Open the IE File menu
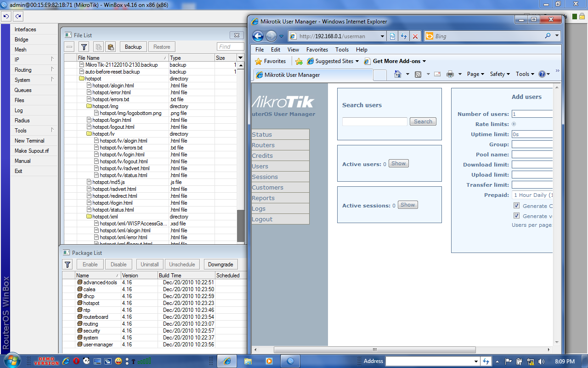Image resolution: width=588 pixels, height=368 pixels. coord(260,50)
